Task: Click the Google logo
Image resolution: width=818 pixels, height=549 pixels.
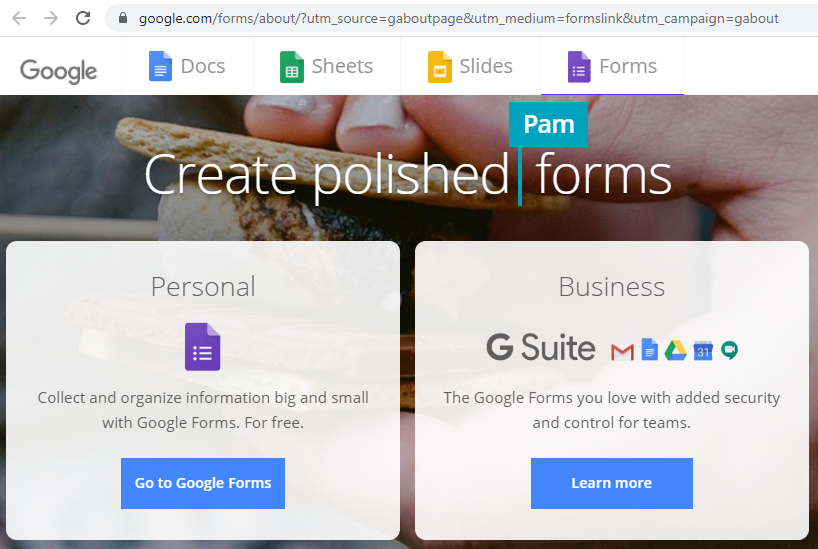Action: pos(59,70)
